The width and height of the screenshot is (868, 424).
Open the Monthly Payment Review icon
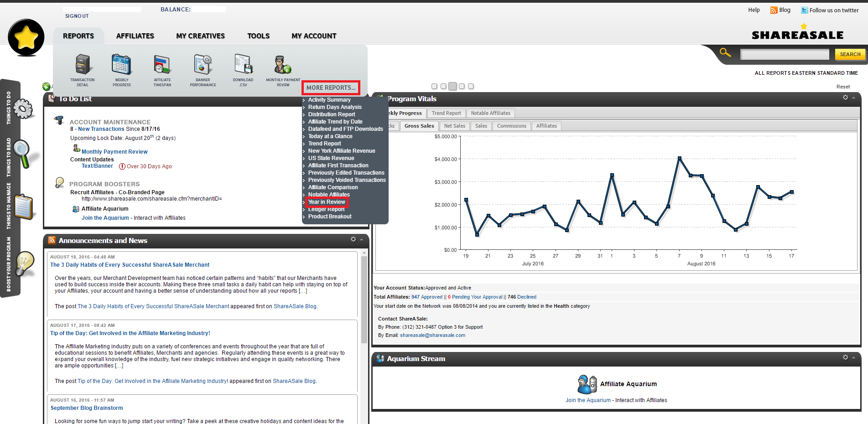click(283, 64)
